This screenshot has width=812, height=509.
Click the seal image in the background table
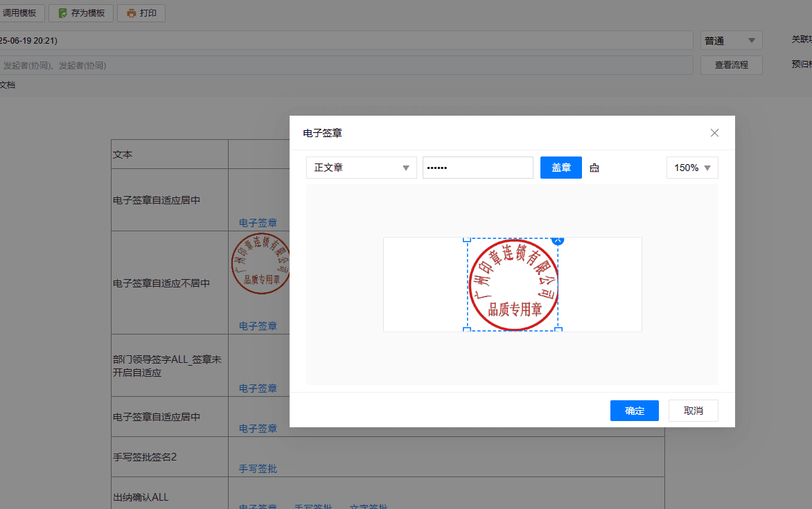tap(261, 264)
